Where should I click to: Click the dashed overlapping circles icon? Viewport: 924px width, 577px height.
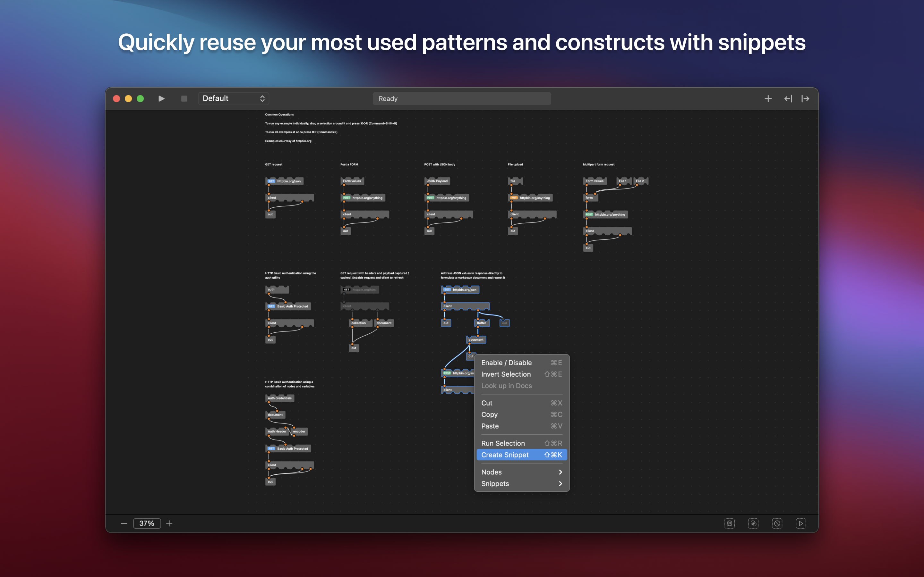(753, 523)
